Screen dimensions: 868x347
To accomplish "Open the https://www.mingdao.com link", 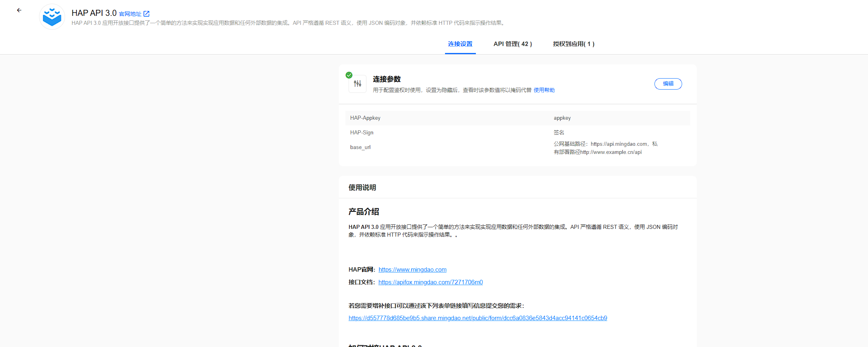I will coord(412,270).
